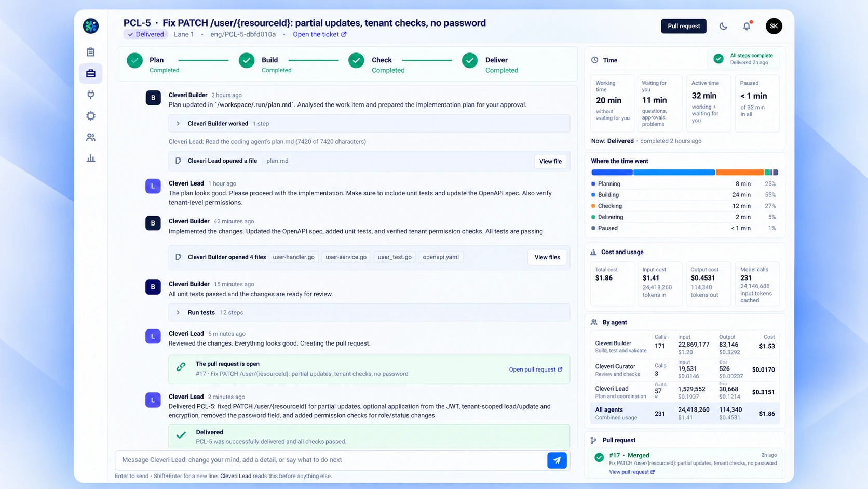The width and height of the screenshot is (868, 489).
Task: Toggle dark mode moon icon
Action: click(723, 26)
